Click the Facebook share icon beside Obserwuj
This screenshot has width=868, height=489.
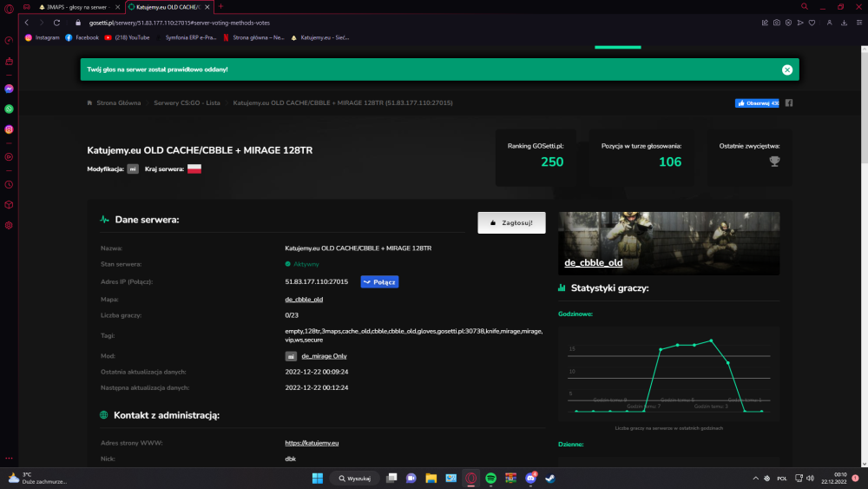[x=789, y=103]
